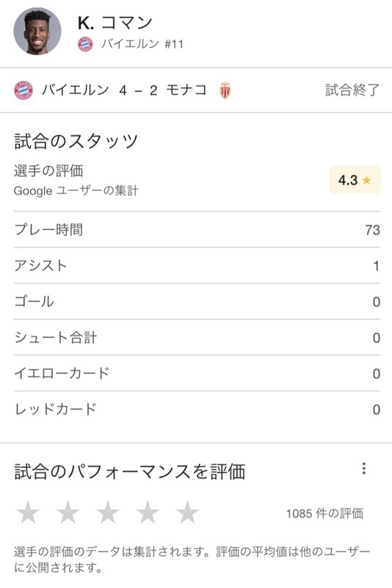392x588 pixels.
Task: Click the 試合終了 match status label
Action: point(352,90)
